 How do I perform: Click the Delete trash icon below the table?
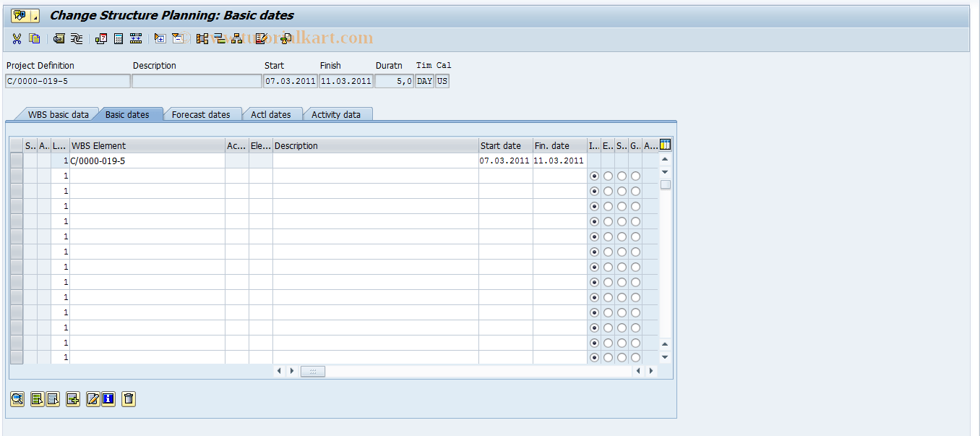[128, 399]
